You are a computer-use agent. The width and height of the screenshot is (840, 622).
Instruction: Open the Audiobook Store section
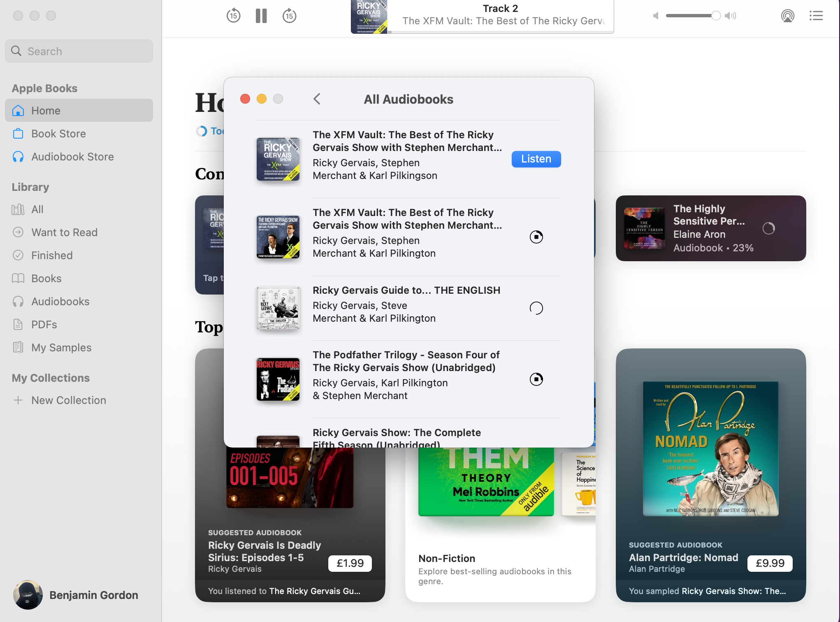72,157
